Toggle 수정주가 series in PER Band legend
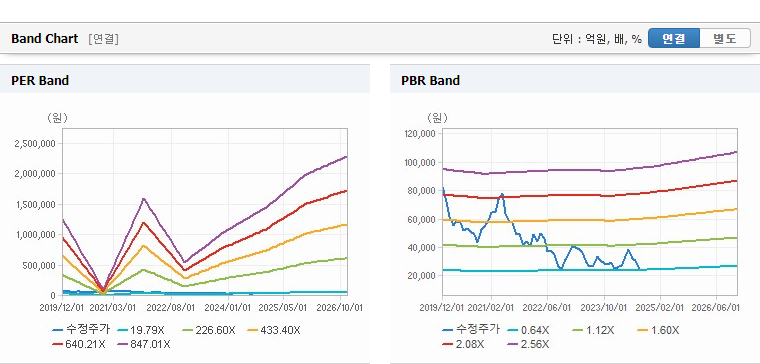Screen dimensions: 760x364 tap(81, 330)
